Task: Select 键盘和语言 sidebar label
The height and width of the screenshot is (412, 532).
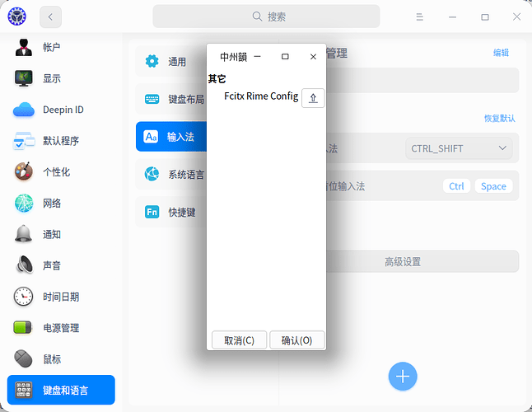Action: 66,391
